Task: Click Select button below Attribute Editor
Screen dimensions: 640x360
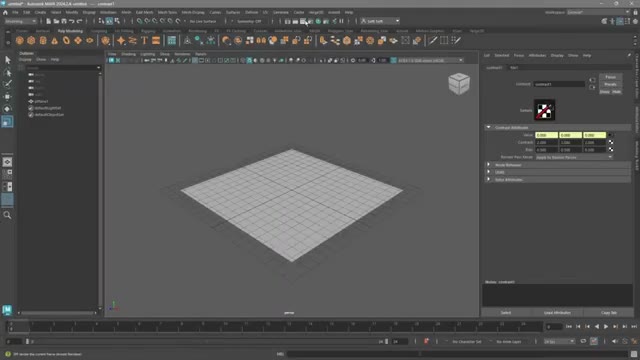Action: (x=506, y=313)
